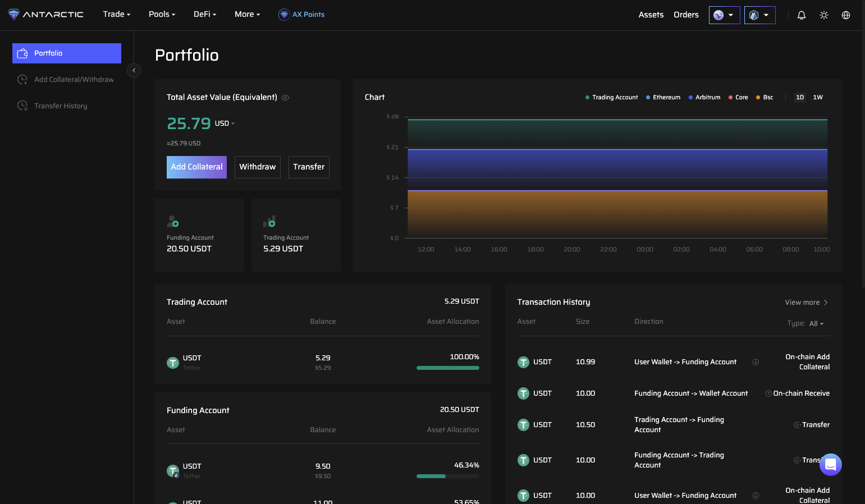Click the Trading Account card icon
Image resolution: width=865 pixels, height=504 pixels.
click(269, 221)
